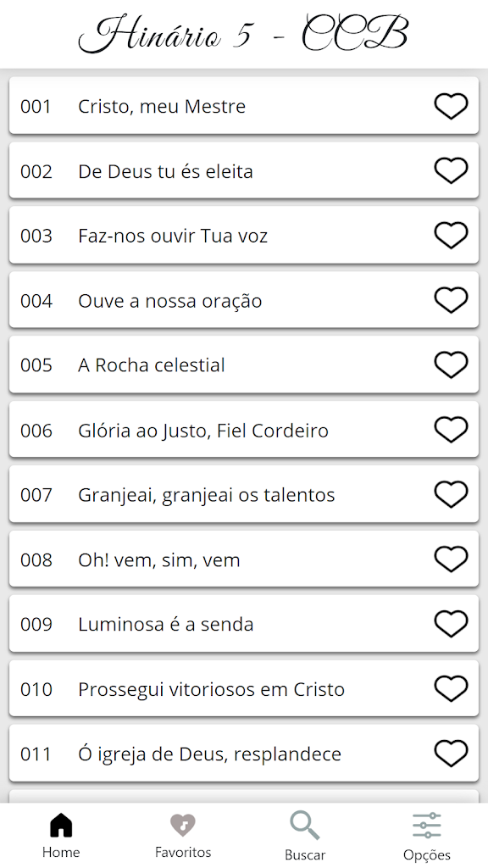Select the Favoritos tab label
This screenshot has width=488, height=868.
183,852
